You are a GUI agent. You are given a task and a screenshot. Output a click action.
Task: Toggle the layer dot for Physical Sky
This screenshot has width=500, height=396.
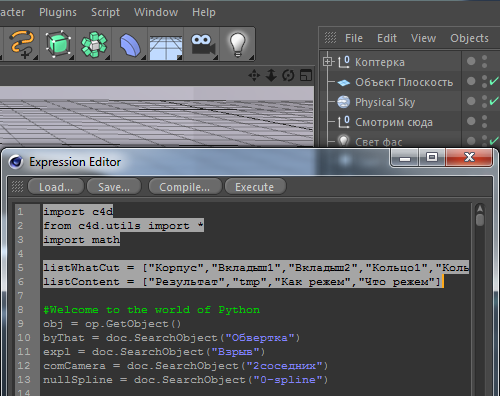[471, 101]
